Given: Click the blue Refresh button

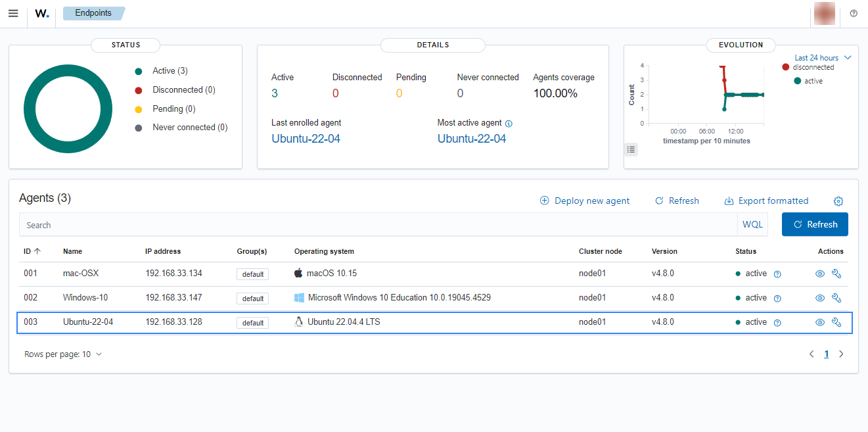Looking at the screenshot, I should (815, 224).
